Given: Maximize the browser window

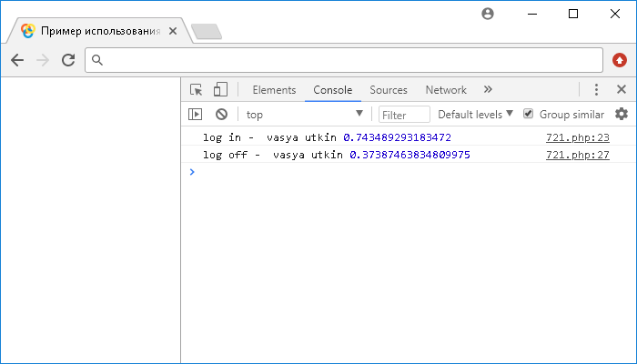Looking at the screenshot, I should pos(573,14).
